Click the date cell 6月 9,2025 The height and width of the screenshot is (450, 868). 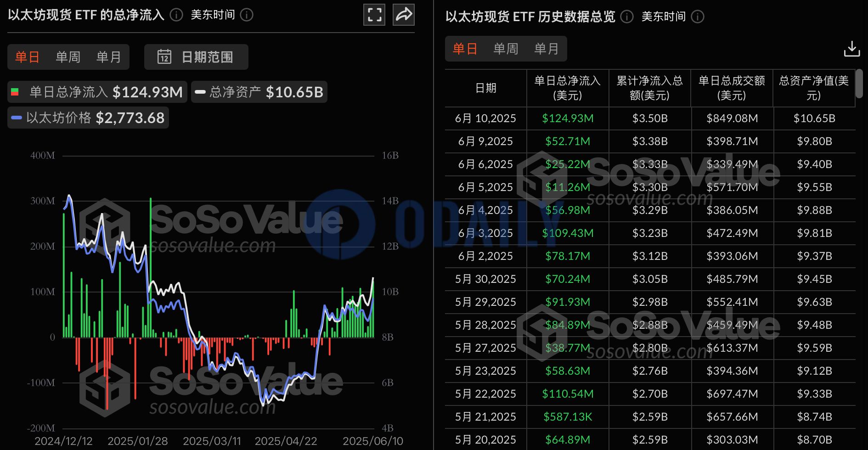(486, 141)
